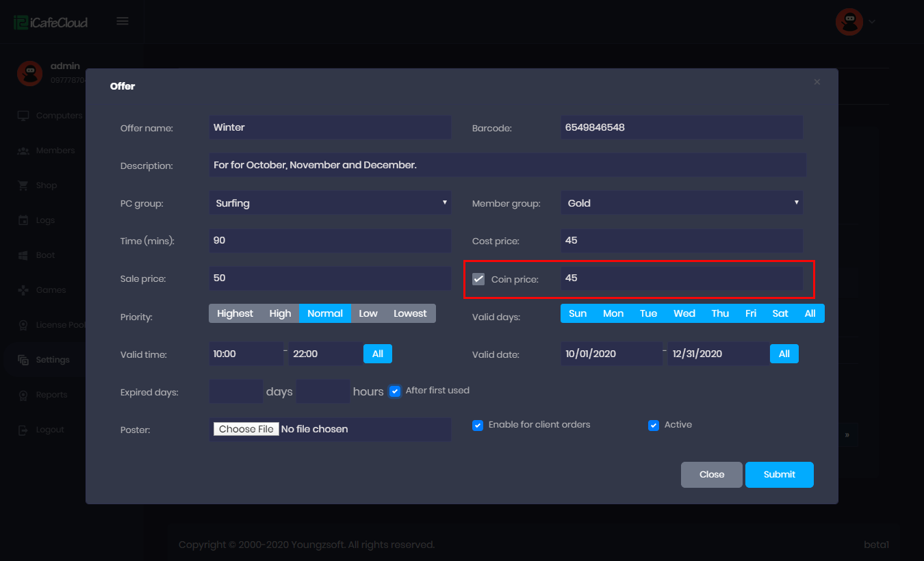Click the Games controller icon in sidebar

(x=23, y=290)
